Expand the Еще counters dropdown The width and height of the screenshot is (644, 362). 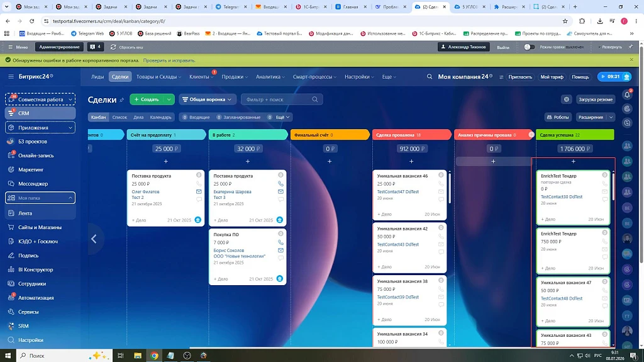click(282, 117)
